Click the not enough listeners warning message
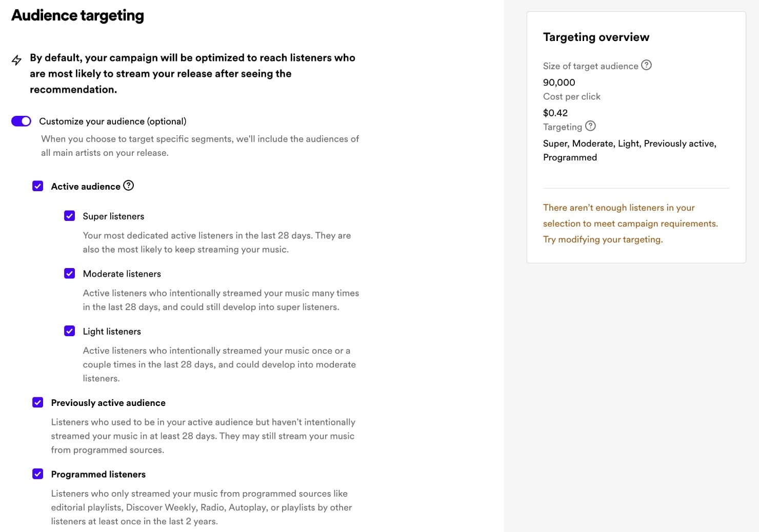The height and width of the screenshot is (532, 759). click(630, 223)
